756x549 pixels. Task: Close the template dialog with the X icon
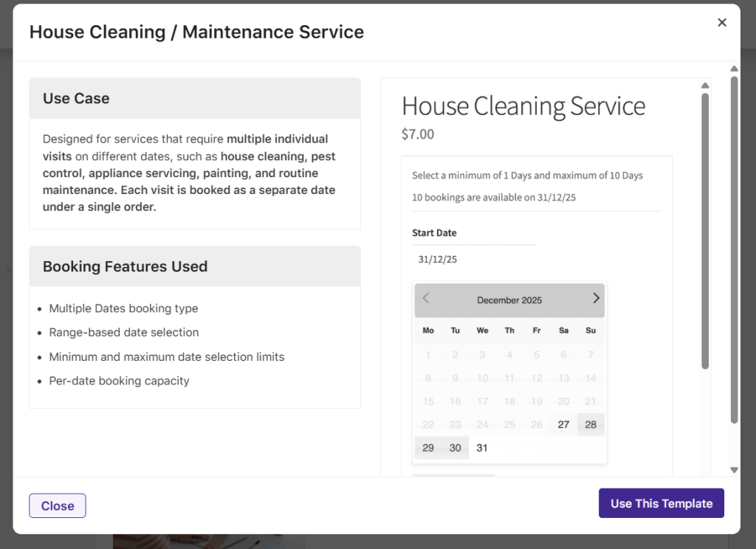click(721, 22)
